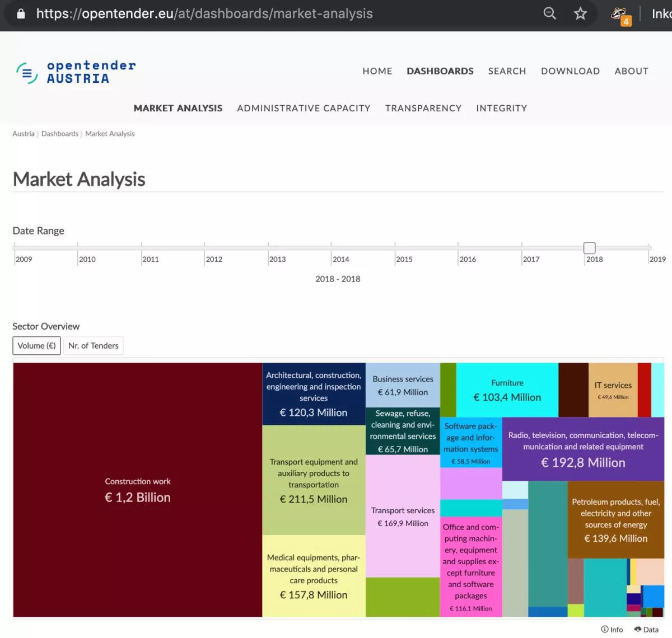Image resolution: width=672 pixels, height=638 pixels.
Task: Select the INTEGRITY dashboard tab
Action: click(501, 108)
